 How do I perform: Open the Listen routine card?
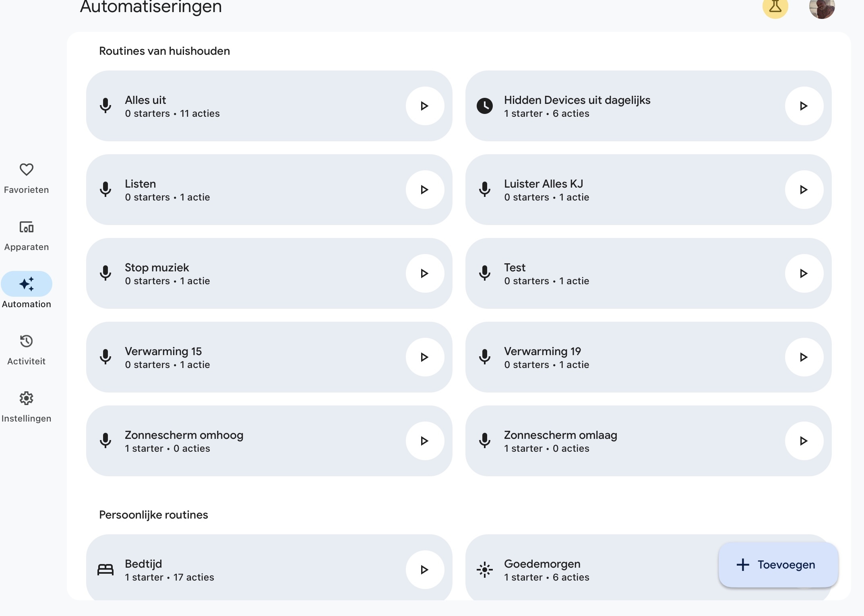(x=269, y=190)
